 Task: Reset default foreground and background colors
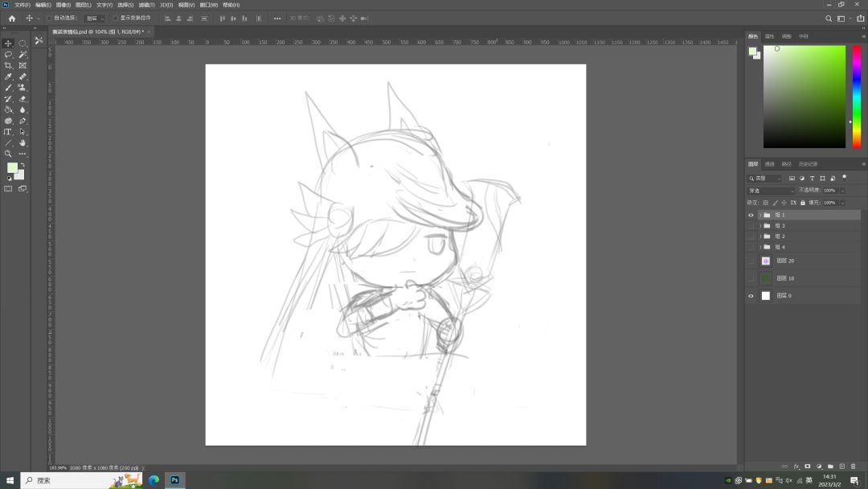[x=9, y=179]
